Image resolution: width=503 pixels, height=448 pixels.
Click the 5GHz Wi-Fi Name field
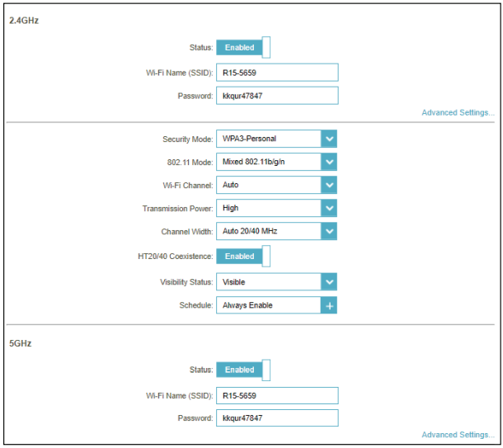coord(277,395)
